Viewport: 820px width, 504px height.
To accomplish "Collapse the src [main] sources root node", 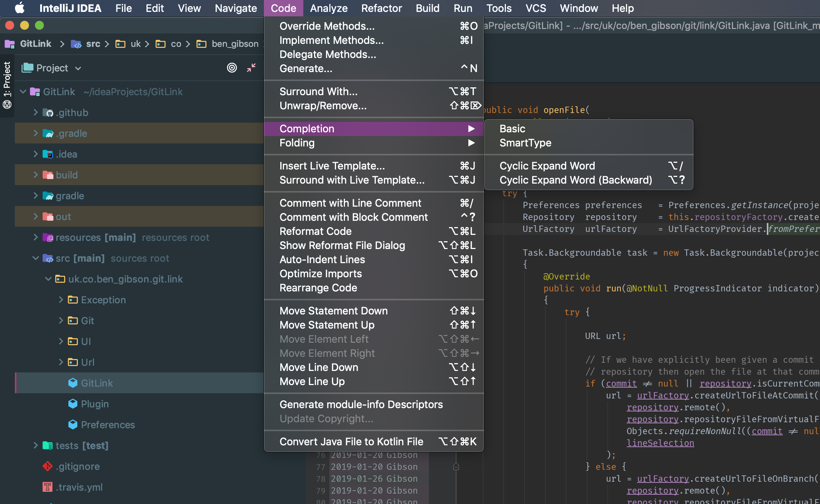I will click(x=35, y=258).
